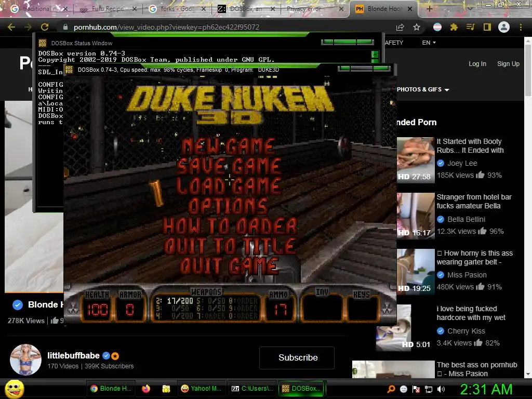
Task: Open the volume speaker tray icon
Action: pos(441,389)
